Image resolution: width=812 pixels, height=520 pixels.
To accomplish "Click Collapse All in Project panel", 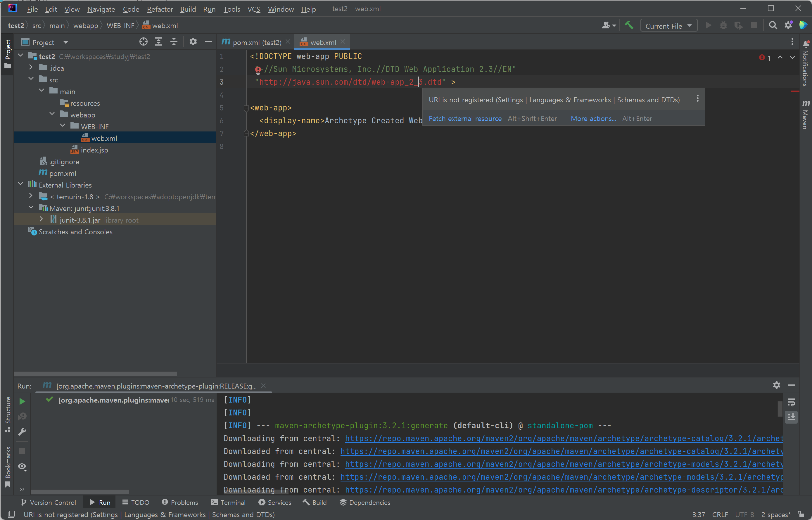I will pos(174,42).
